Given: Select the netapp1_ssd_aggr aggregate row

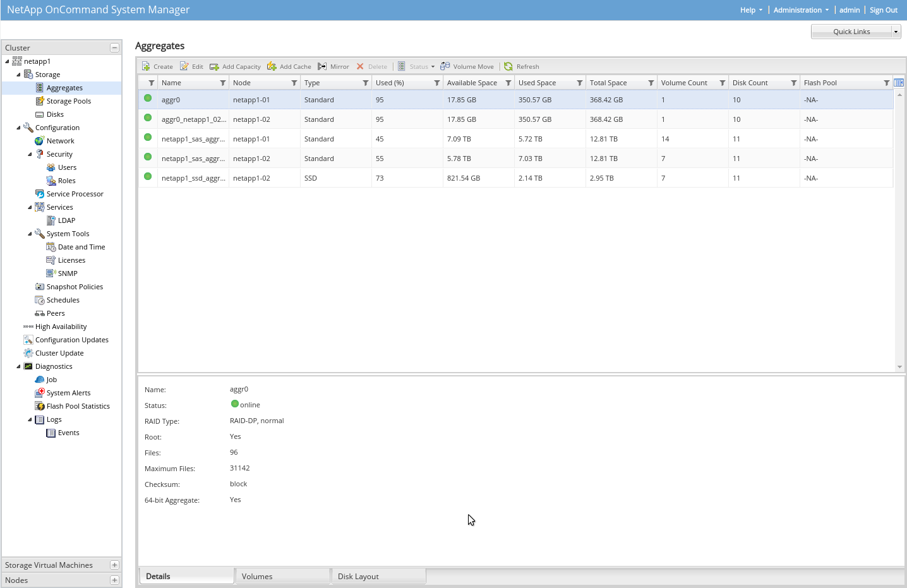Looking at the screenshot, I should click(x=515, y=178).
